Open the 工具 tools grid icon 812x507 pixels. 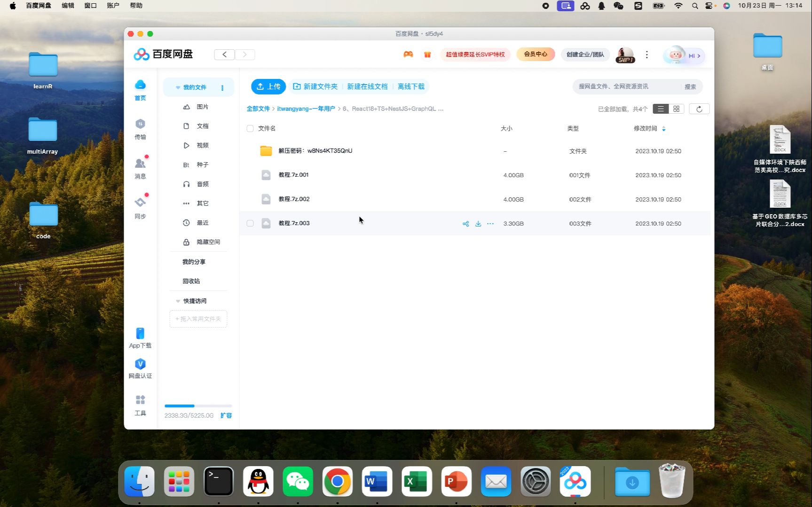tap(140, 400)
